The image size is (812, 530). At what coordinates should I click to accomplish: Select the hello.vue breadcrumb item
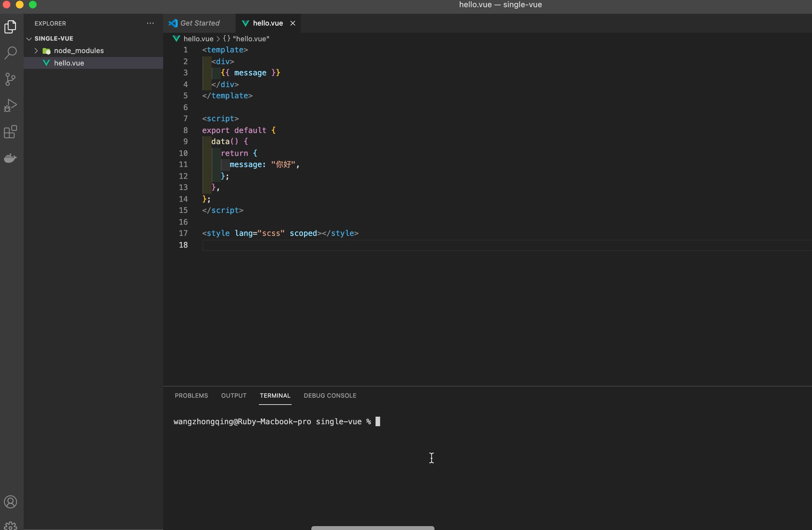[x=198, y=38]
